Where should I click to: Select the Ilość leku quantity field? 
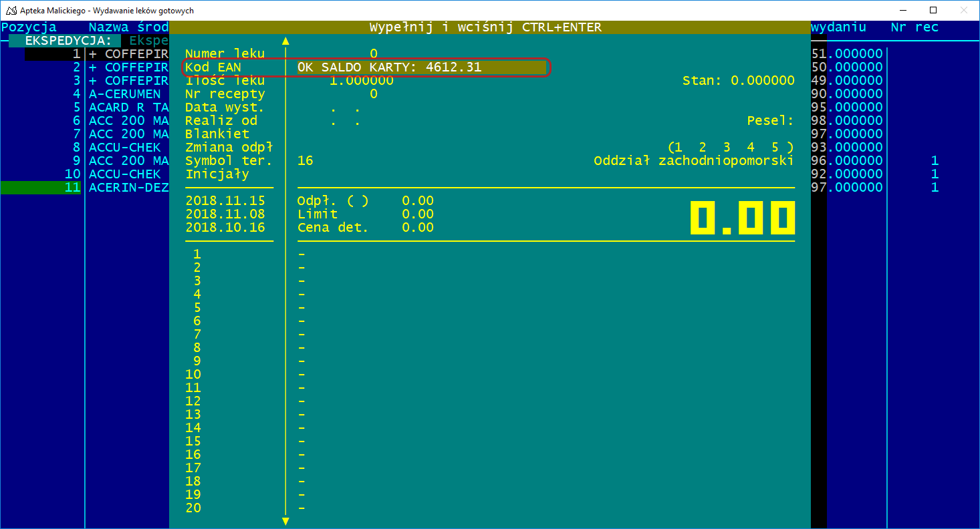(x=361, y=81)
